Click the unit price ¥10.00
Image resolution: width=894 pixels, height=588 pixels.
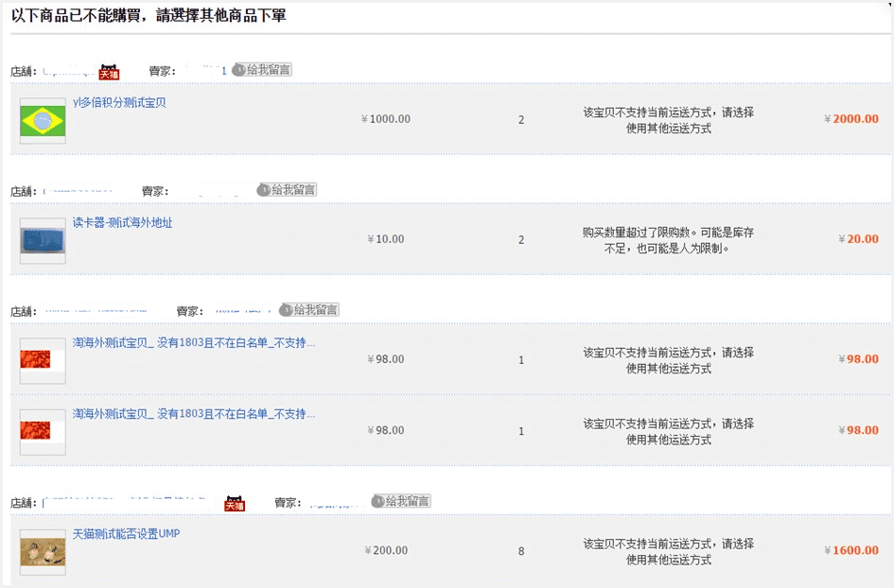point(385,239)
